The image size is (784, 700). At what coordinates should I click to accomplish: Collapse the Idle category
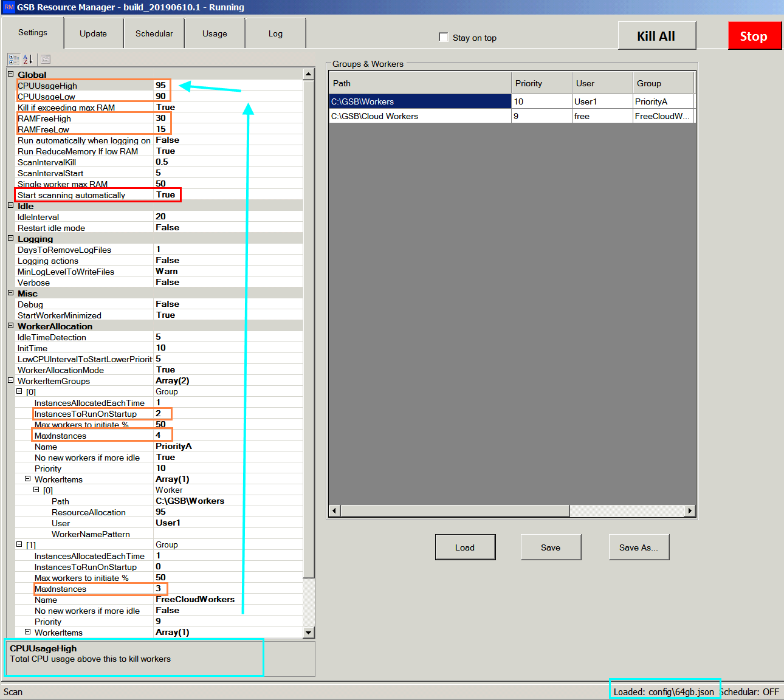[x=10, y=205]
